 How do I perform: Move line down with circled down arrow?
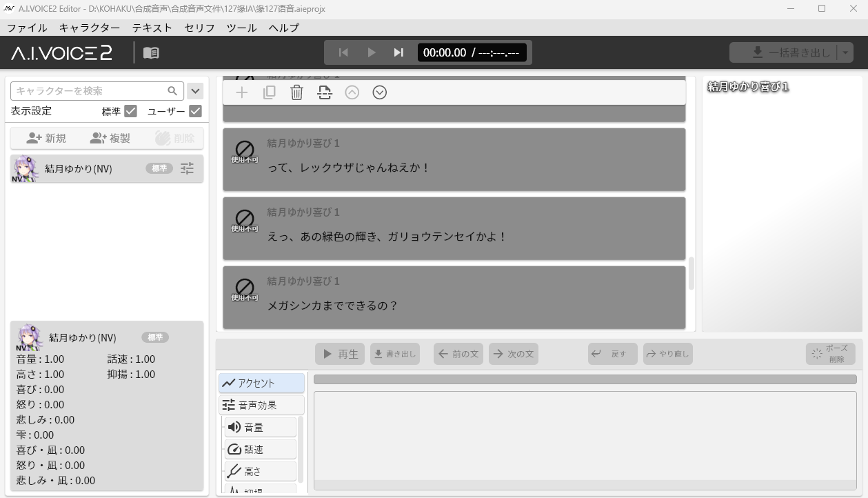point(379,92)
